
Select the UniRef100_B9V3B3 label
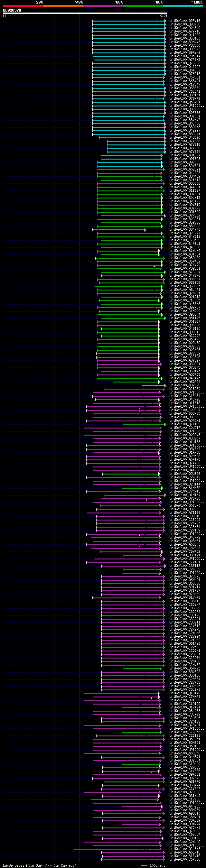click(185, 162)
